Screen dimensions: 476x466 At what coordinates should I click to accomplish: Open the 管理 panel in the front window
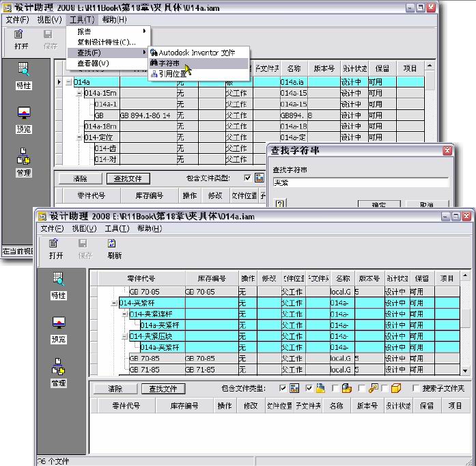pos(58,366)
